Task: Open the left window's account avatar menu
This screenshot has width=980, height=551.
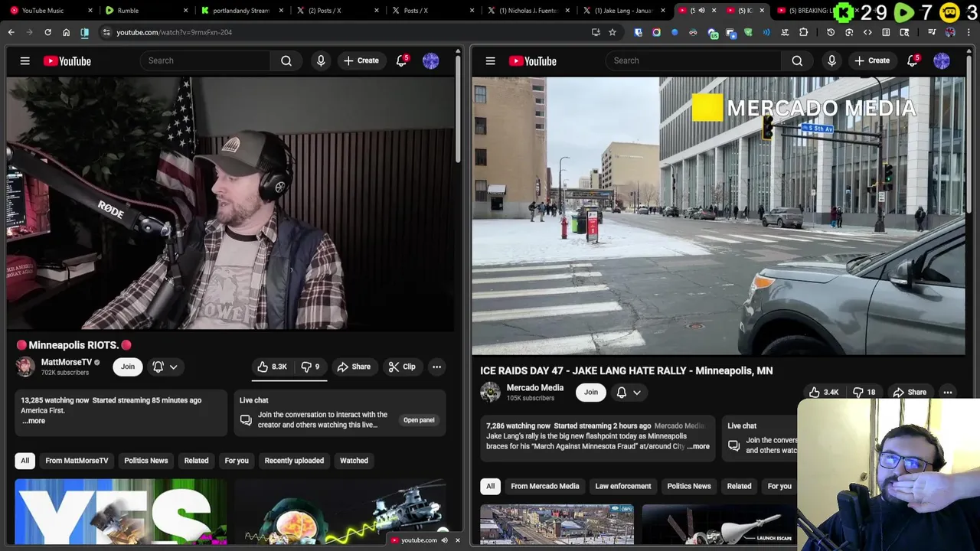Action: (x=431, y=61)
